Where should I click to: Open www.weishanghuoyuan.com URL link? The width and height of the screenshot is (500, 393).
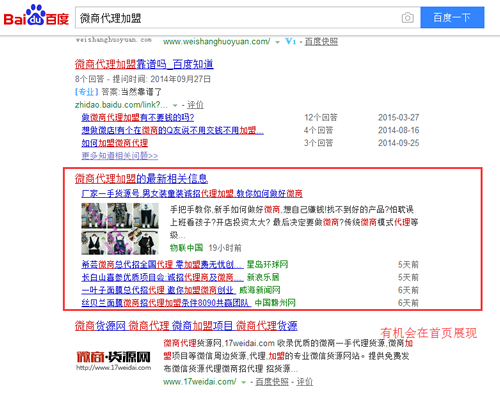(x=216, y=42)
